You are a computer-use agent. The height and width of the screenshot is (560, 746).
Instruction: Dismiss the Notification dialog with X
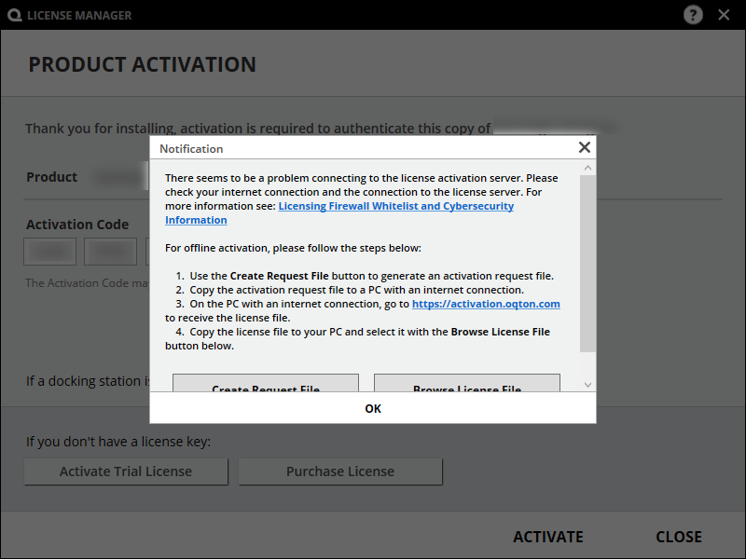[585, 147]
